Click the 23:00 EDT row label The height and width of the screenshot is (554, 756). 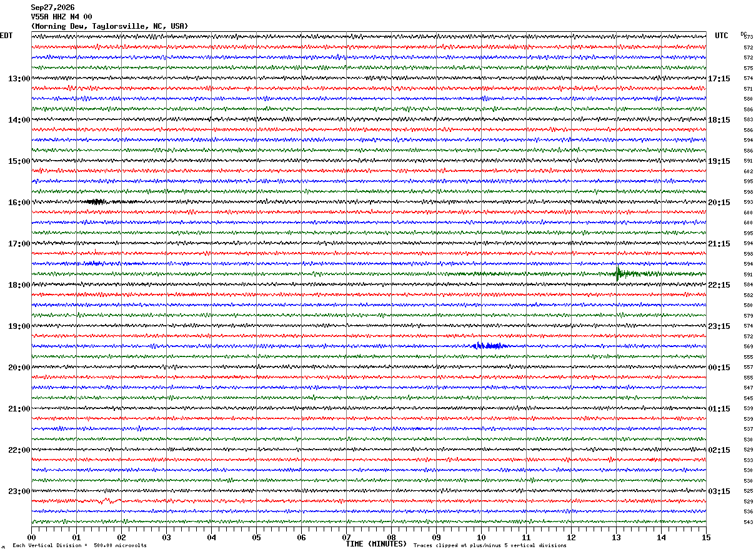pyautogui.click(x=19, y=491)
